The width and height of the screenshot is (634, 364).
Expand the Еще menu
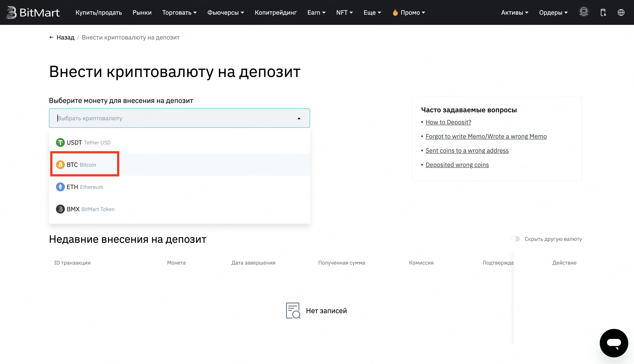click(372, 12)
